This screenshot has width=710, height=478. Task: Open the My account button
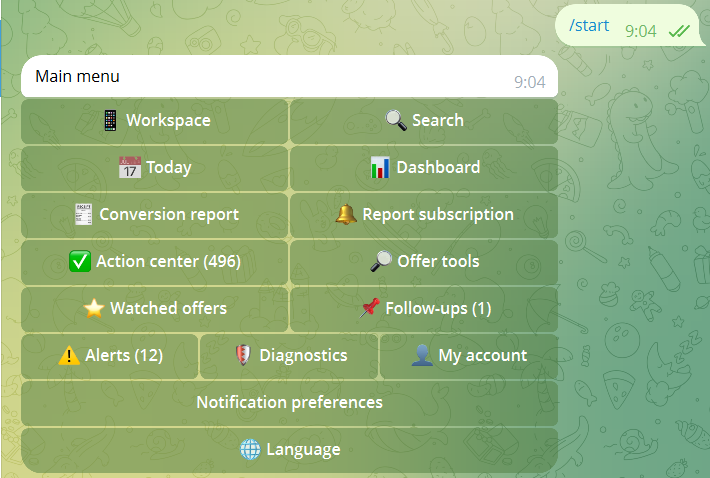coord(469,356)
